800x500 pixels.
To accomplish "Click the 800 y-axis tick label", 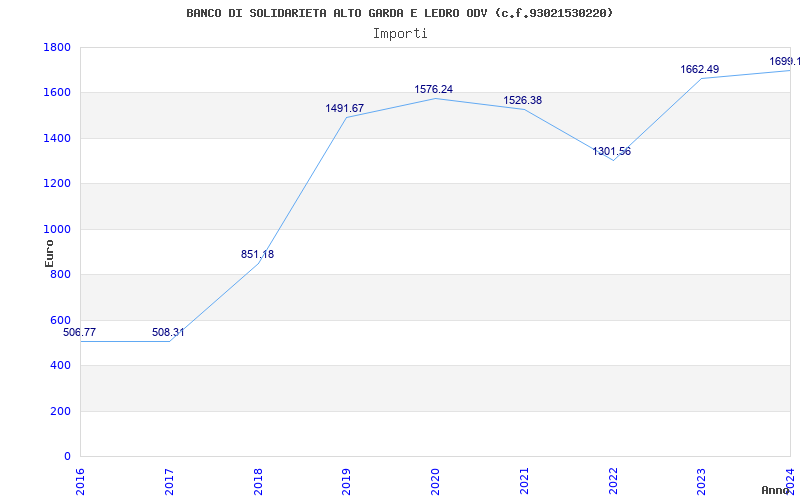I will click(x=61, y=274).
